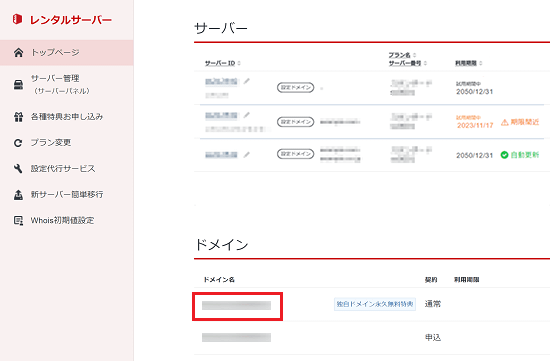This screenshot has width=550, height=361.
Task: Click the wrench icon for 設定代行サービス
Action: click(18, 169)
